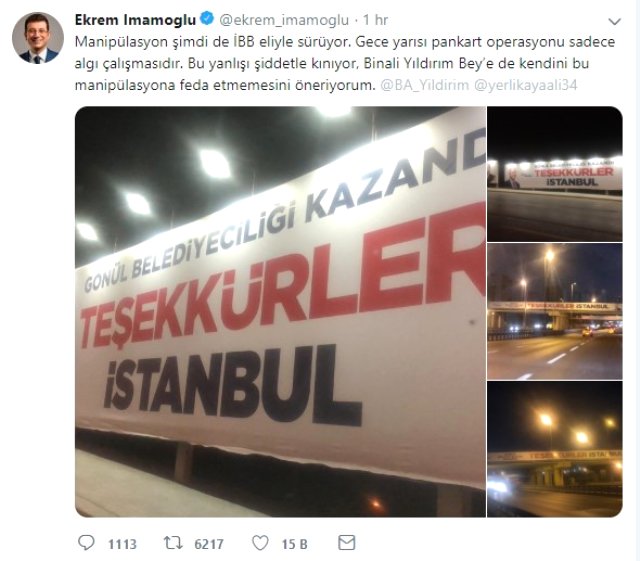Click the envelope direct message icon

click(347, 543)
